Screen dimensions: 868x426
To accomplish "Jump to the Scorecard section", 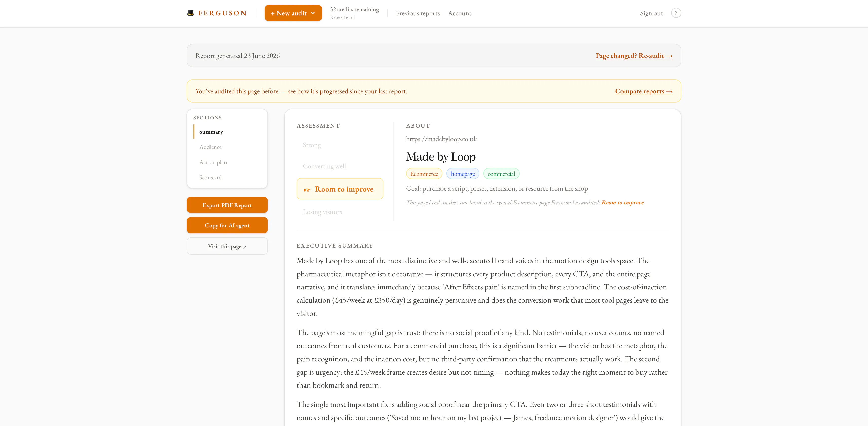I will tap(210, 177).
